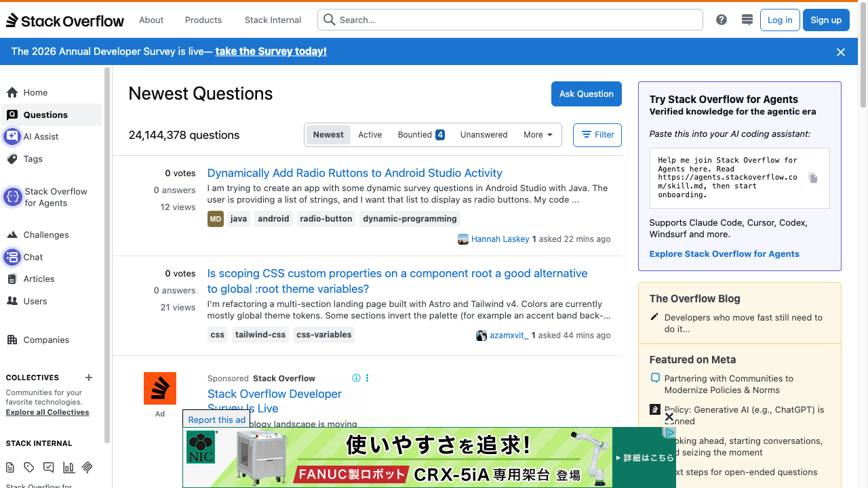
Task: Click the Articles icon in sidebar
Action: pyautogui.click(x=12, y=279)
